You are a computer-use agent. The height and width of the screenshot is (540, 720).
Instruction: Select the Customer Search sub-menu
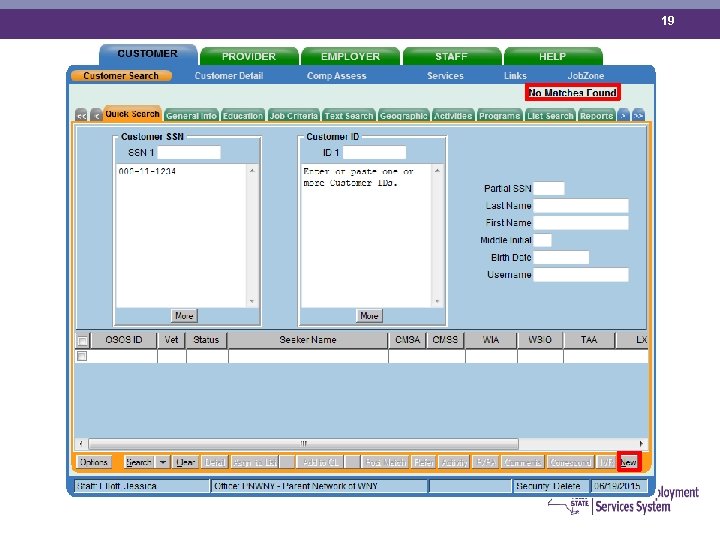click(x=121, y=76)
